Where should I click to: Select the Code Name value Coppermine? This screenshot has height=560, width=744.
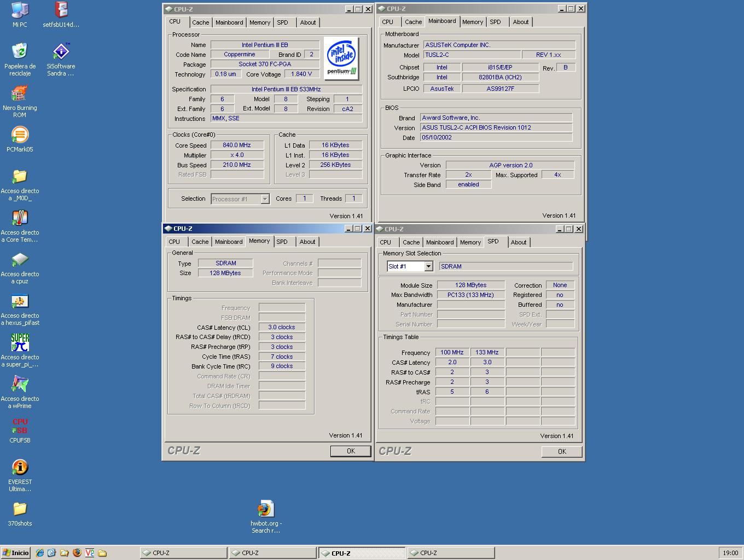pos(240,54)
